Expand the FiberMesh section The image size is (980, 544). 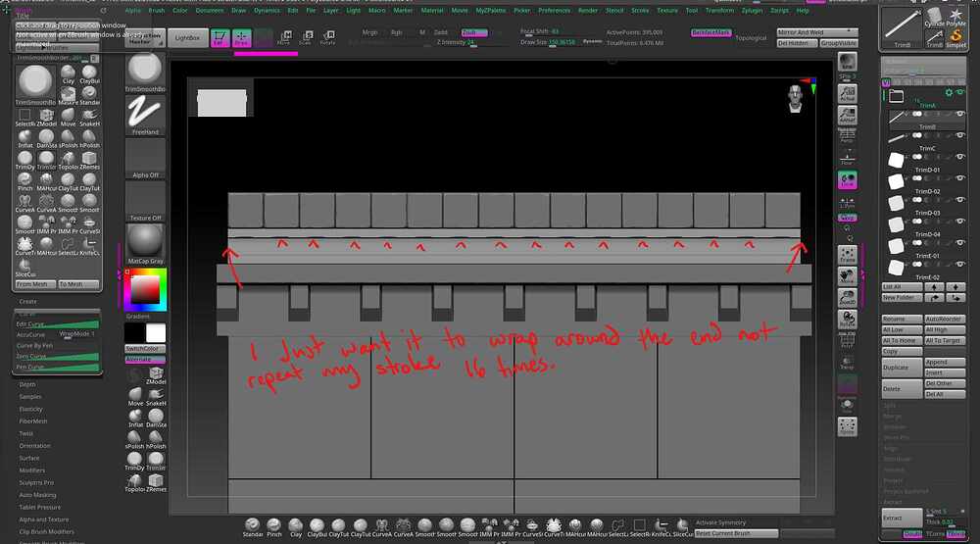33,421
